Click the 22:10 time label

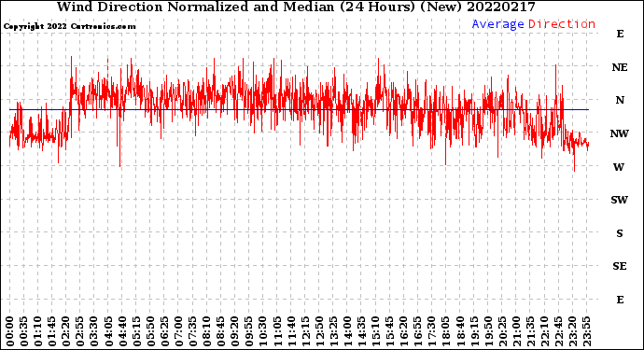[544, 332]
